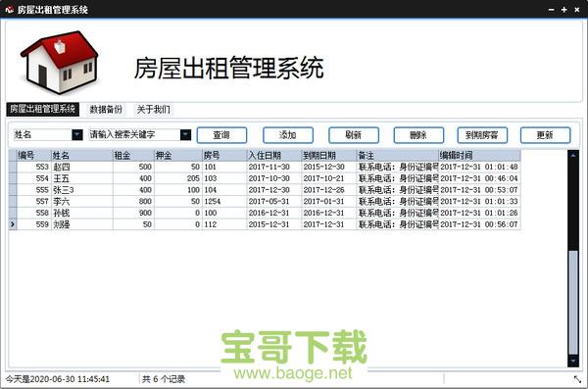Select the ID cell 557
This screenshot has width=588, height=389.
coord(33,202)
